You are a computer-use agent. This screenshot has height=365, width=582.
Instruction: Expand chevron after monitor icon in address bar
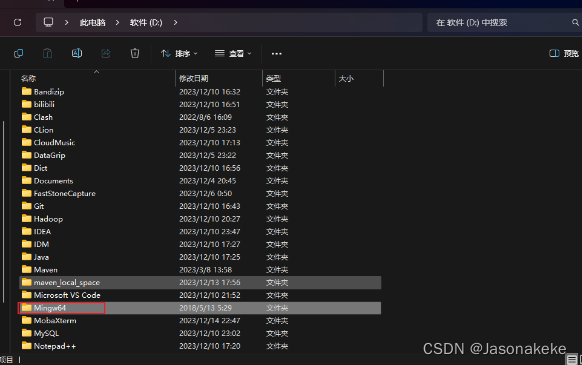pos(66,23)
